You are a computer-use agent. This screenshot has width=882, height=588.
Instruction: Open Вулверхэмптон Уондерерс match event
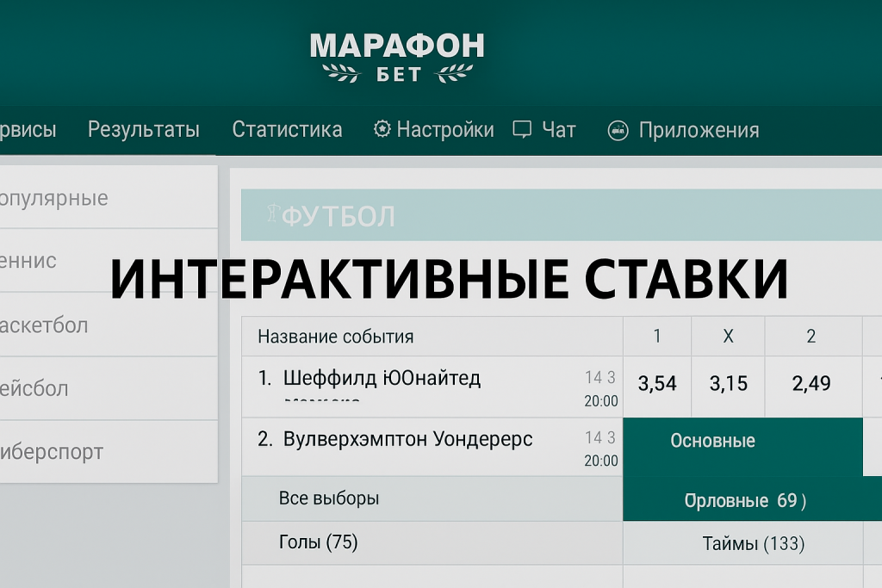point(407,440)
